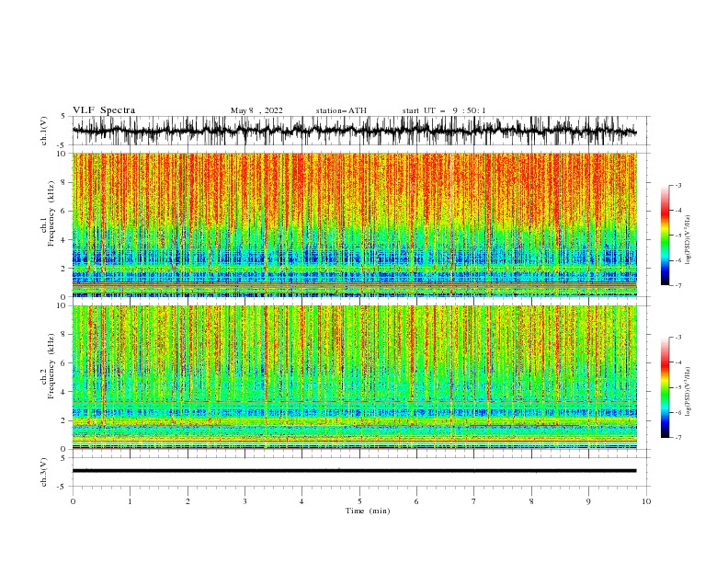Click the "-7" label on ch.2 color bar
The image size is (728, 563).
pos(677,437)
